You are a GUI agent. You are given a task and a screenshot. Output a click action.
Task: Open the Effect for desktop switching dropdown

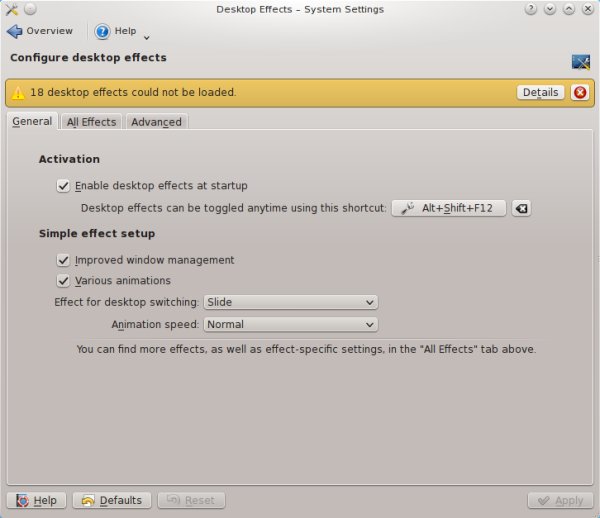tap(290, 302)
